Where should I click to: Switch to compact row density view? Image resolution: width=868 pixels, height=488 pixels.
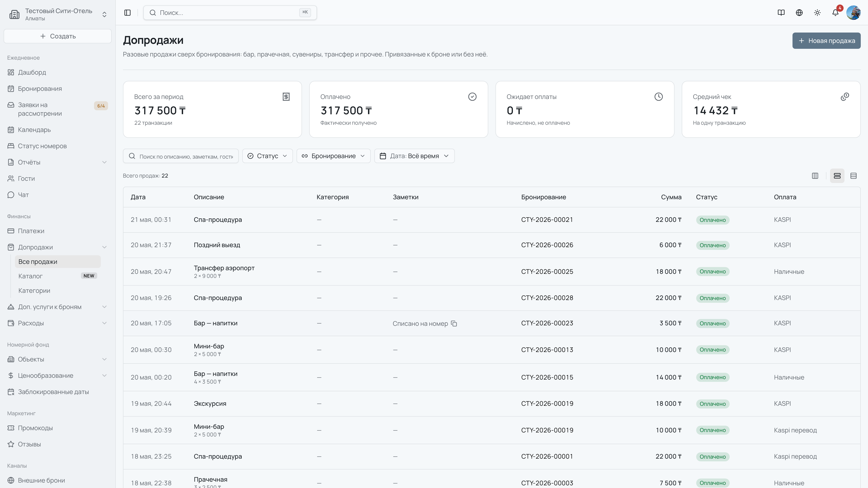click(854, 176)
